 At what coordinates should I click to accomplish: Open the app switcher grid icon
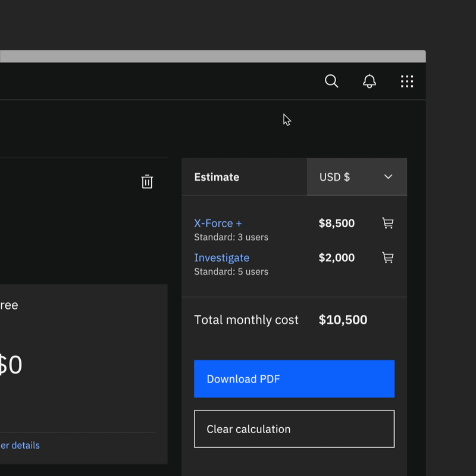407,82
